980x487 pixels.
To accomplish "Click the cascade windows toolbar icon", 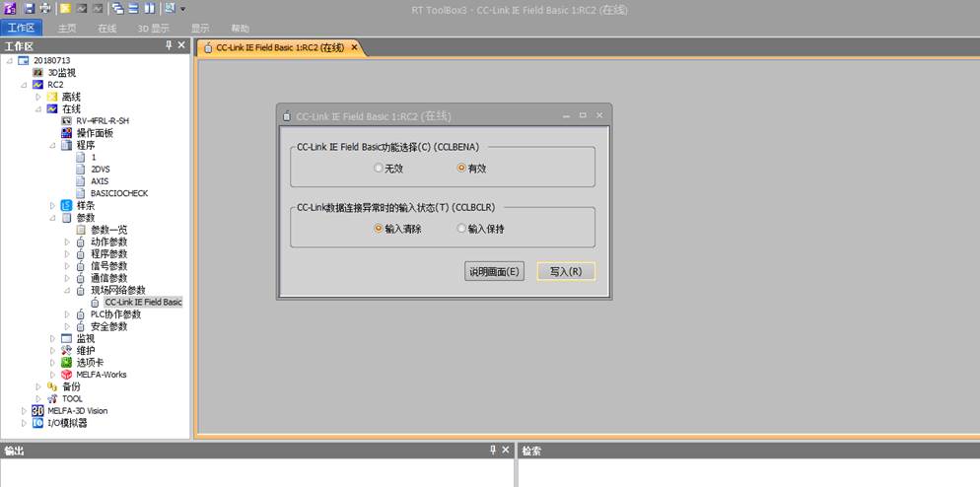I will (x=117, y=8).
